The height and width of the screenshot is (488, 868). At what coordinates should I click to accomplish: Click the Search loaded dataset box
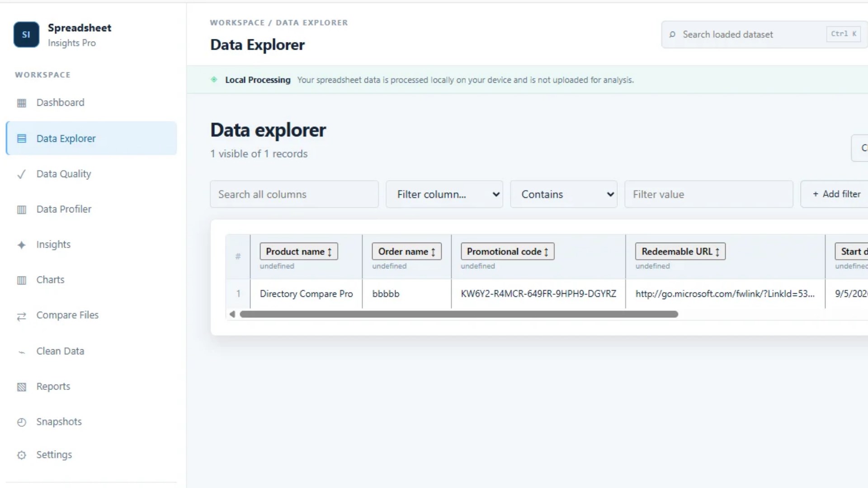pos(764,34)
